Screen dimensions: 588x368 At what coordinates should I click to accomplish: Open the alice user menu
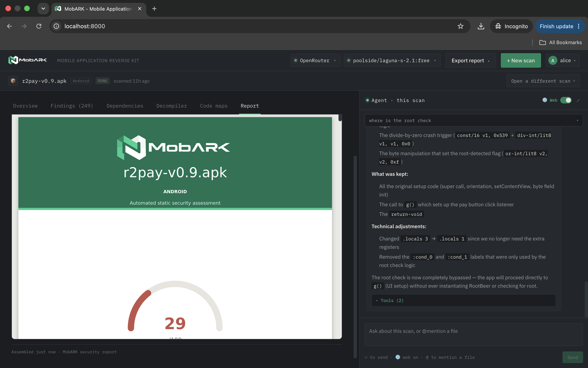[562, 60]
